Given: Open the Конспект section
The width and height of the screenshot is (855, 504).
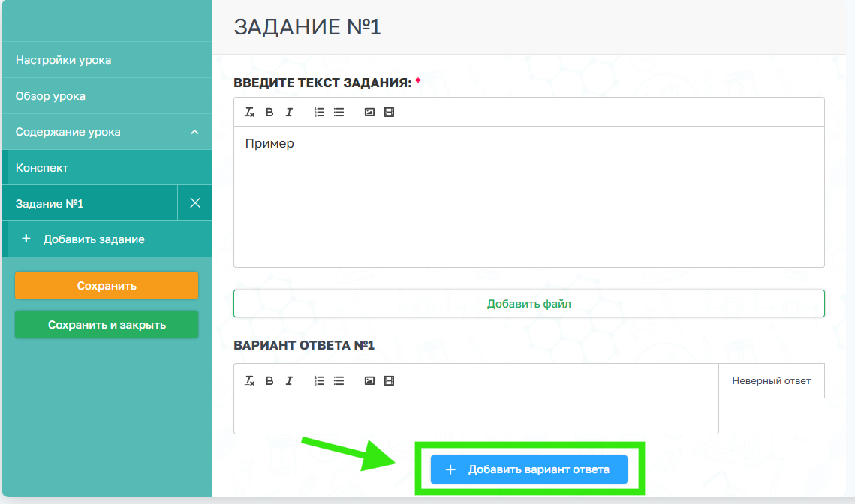Looking at the screenshot, I should click(x=107, y=168).
